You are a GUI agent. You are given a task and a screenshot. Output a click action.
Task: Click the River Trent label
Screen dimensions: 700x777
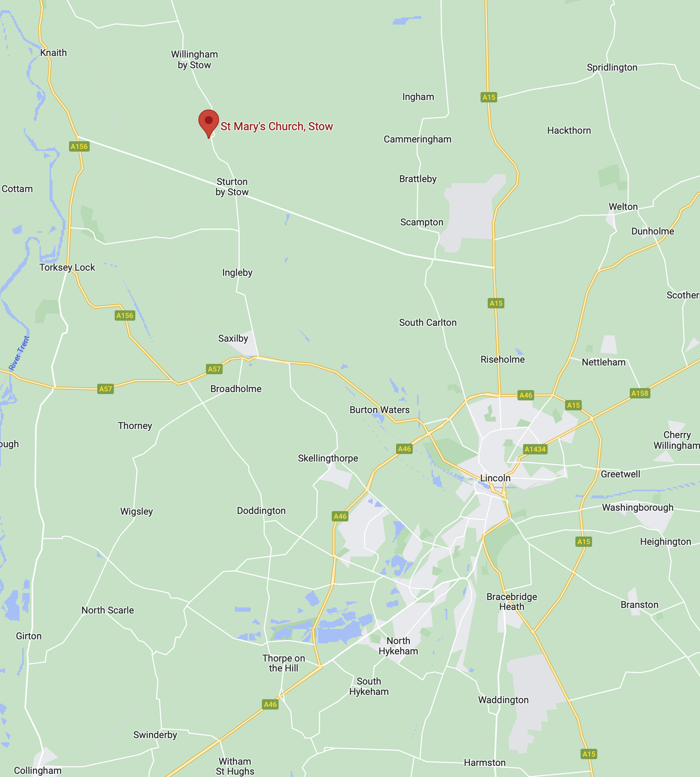coord(19,353)
